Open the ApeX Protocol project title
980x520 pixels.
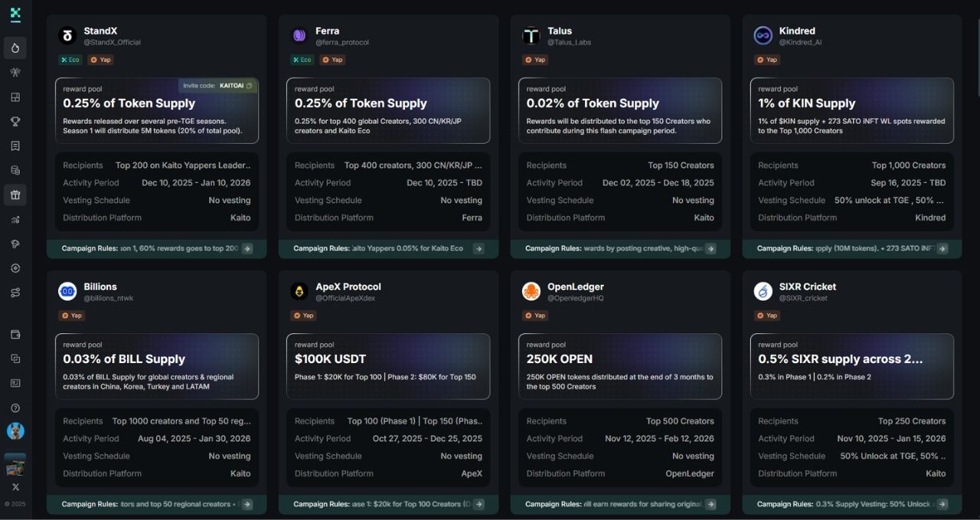pos(348,286)
